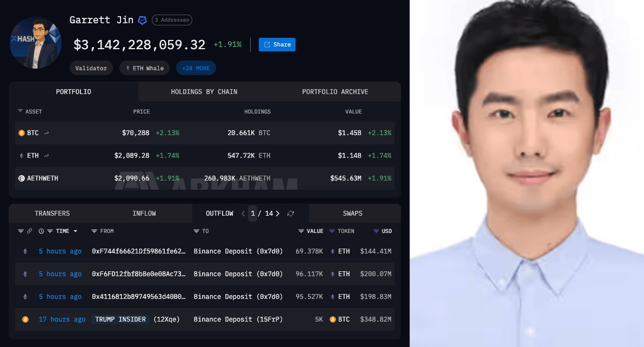
Task: Switch to HOLDINGS BY CHAIN tab
Action: tap(204, 91)
